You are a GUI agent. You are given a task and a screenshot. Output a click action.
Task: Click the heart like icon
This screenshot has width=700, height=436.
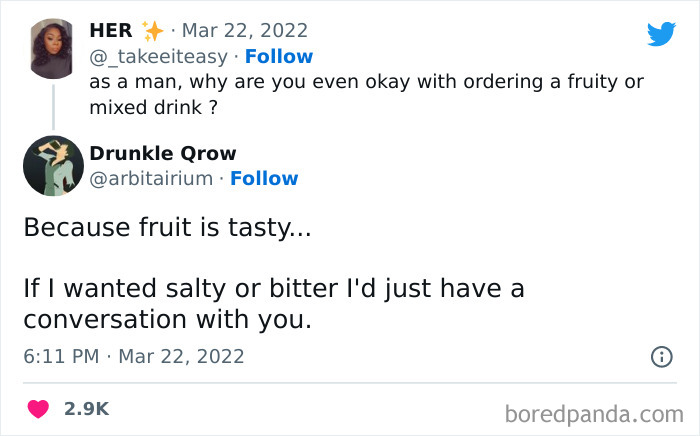tap(40, 409)
